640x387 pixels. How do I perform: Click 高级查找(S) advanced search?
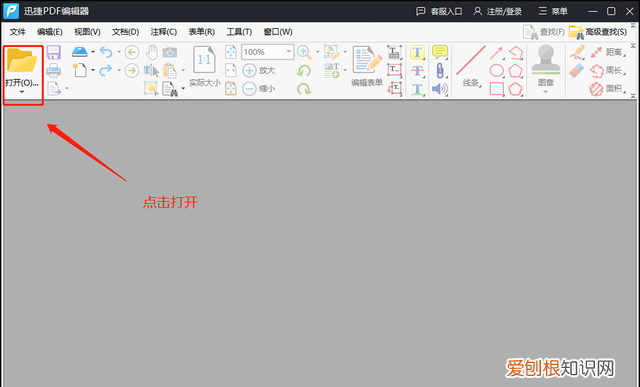tap(598, 32)
